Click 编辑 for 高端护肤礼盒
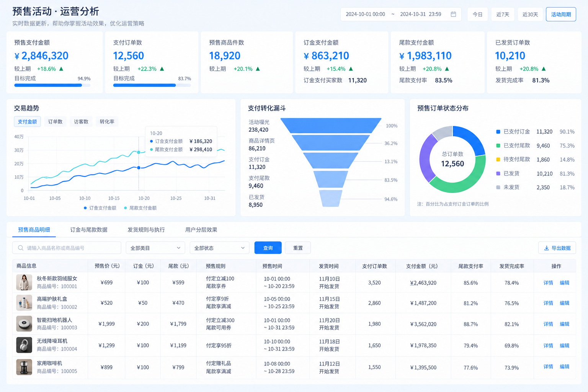 565,303
